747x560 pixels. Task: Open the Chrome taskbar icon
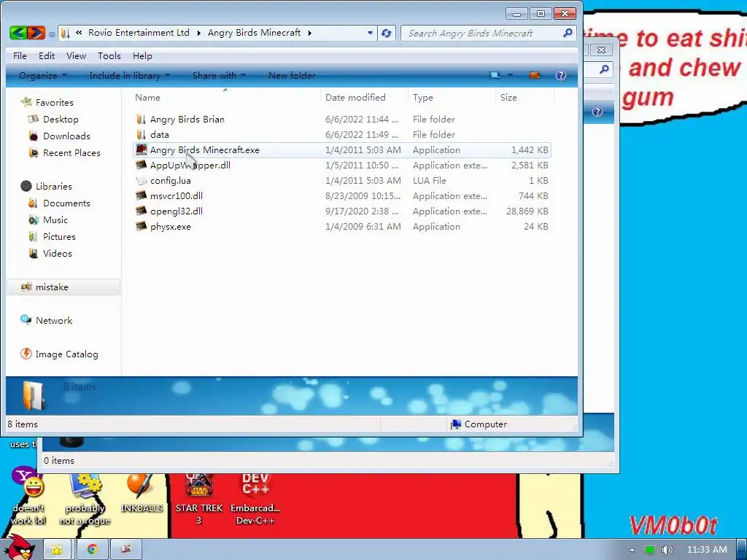point(92,549)
